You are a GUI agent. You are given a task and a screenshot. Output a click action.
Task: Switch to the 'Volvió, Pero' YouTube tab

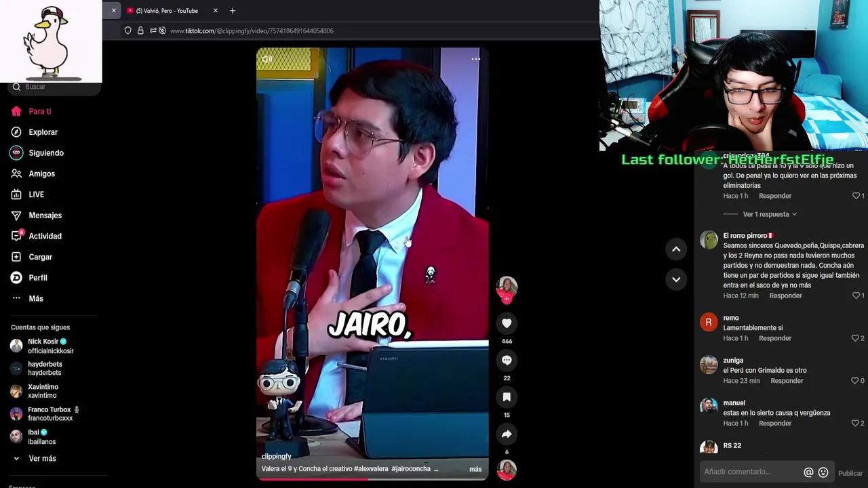click(166, 10)
